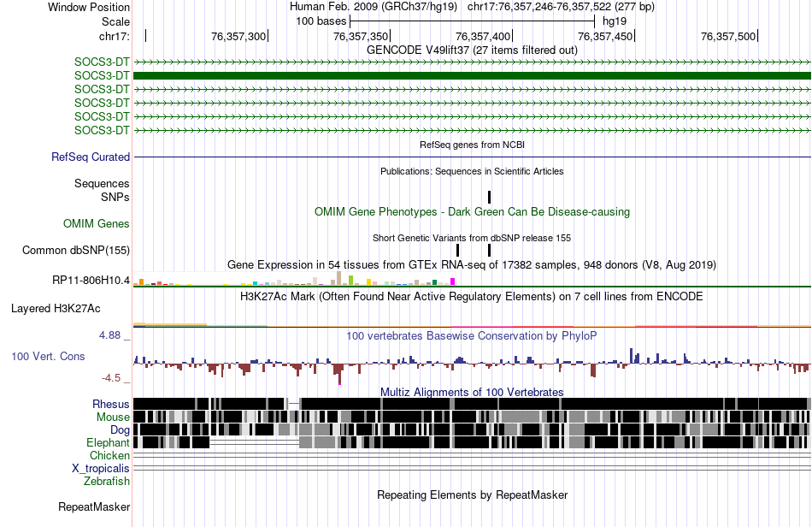The height and width of the screenshot is (527, 812).
Task: Click the chr17: ruler label
Action: [x=114, y=36]
